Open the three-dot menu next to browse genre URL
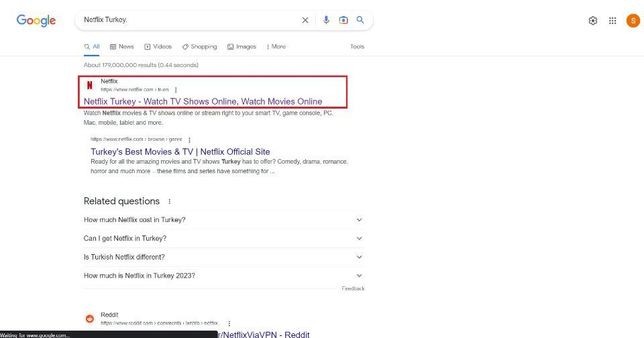Image resolution: width=644 pixels, height=338 pixels. (189, 140)
